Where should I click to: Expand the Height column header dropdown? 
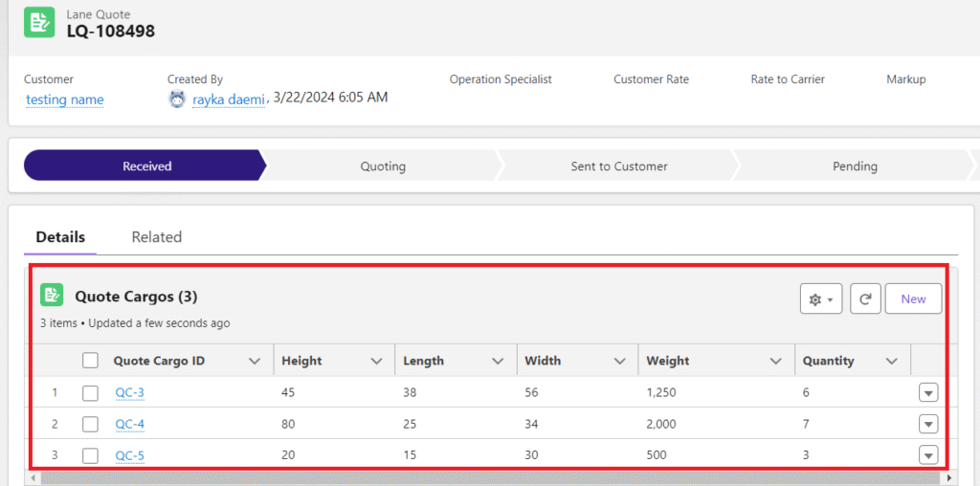pos(376,361)
